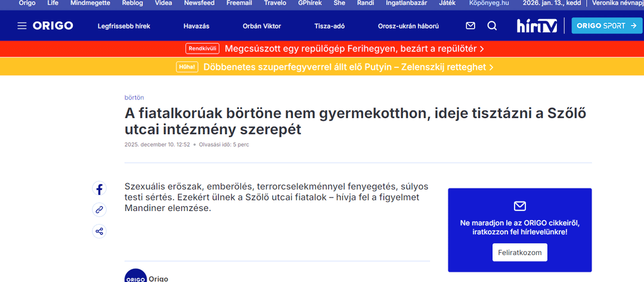This screenshot has width=644, height=282.
Task: Open Freemail in the top bar
Action: click(239, 3)
